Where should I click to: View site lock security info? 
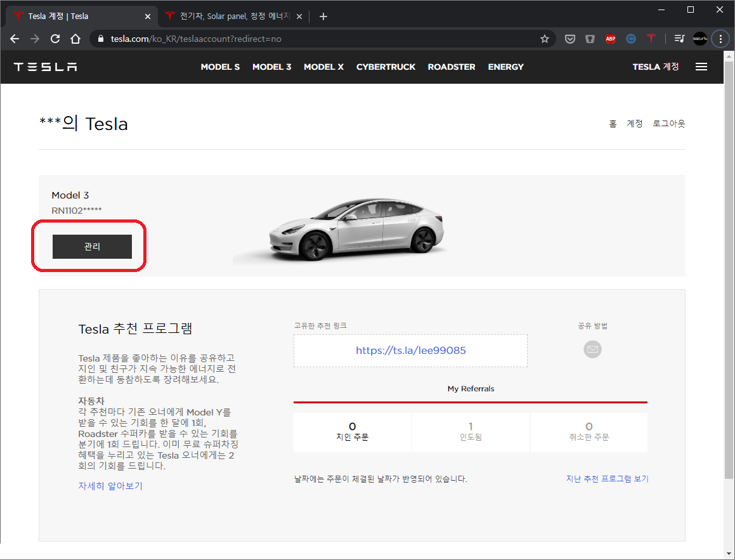(x=100, y=39)
